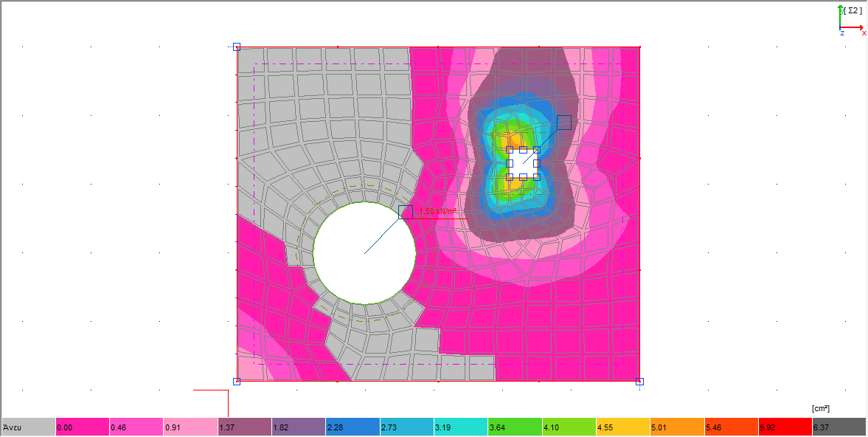Select the bottom-right slab corner node handle

pyautogui.click(x=639, y=382)
